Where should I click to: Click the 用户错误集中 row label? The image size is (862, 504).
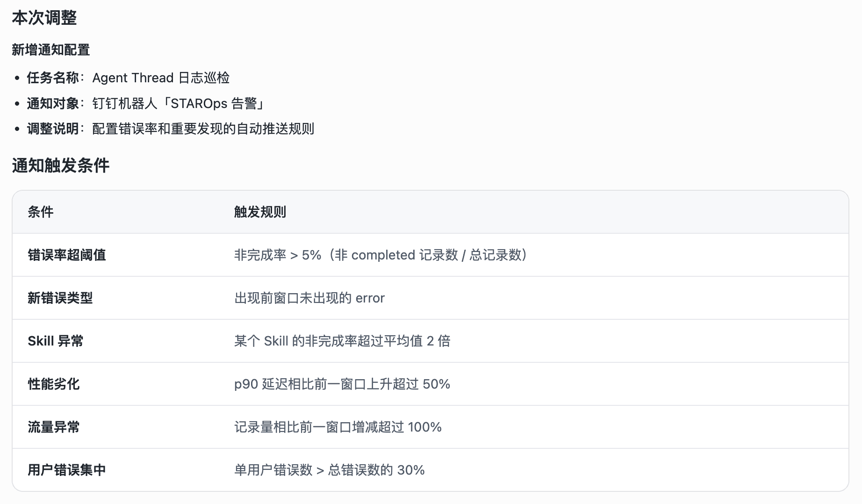point(67,470)
